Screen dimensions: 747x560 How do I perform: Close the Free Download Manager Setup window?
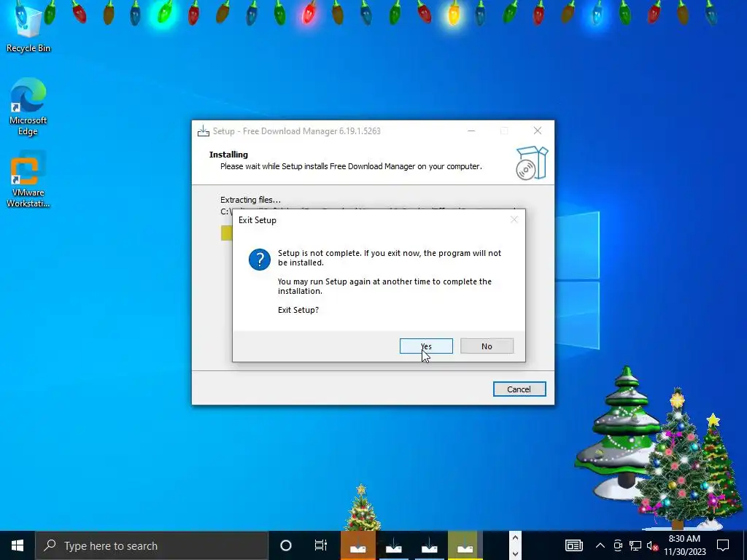(538, 131)
